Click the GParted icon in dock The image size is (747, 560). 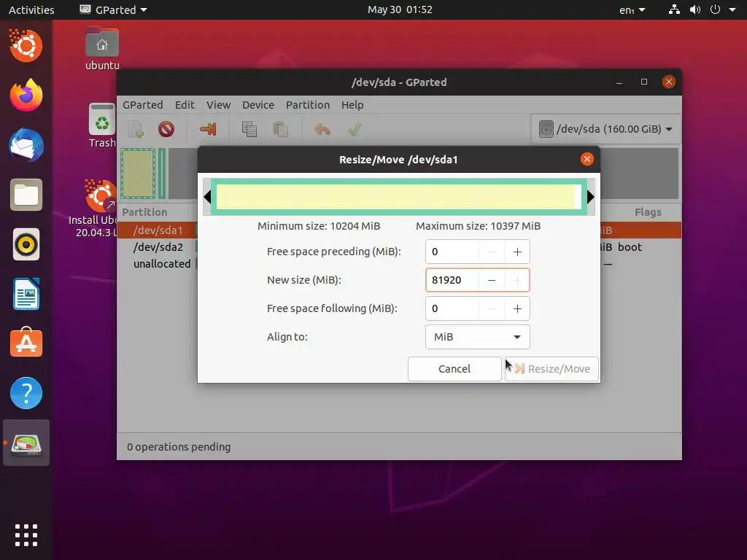pos(26,443)
